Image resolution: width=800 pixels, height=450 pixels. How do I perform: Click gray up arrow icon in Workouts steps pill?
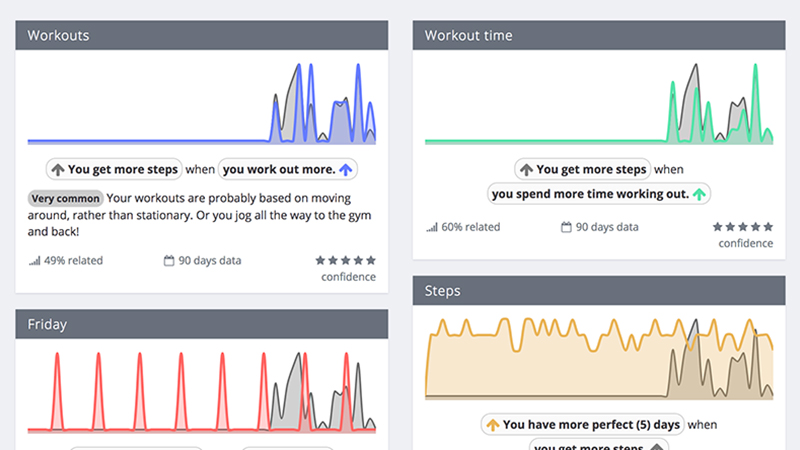tap(58, 170)
